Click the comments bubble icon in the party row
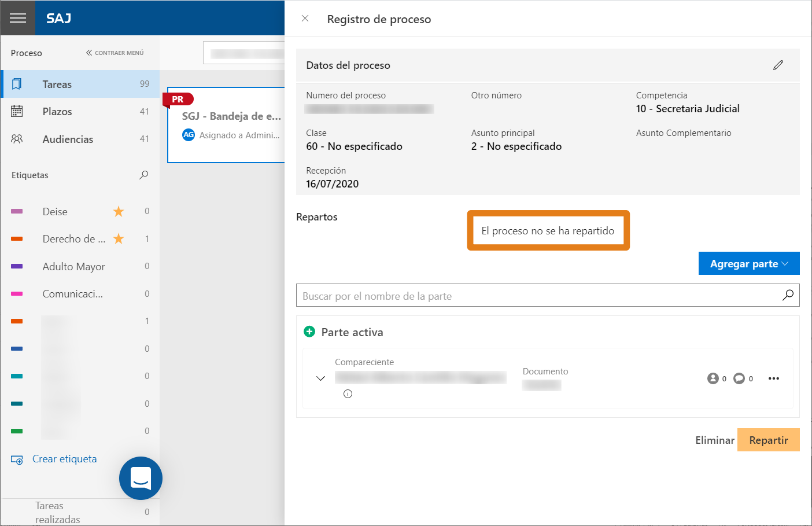 tap(739, 378)
